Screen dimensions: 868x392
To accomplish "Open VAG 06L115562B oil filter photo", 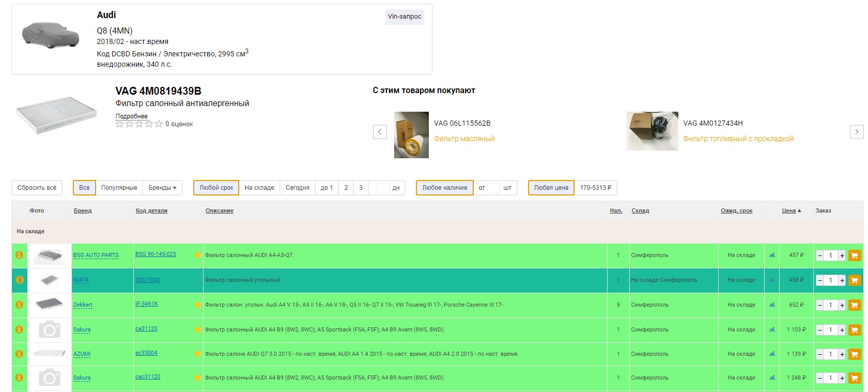I will [x=411, y=134].
